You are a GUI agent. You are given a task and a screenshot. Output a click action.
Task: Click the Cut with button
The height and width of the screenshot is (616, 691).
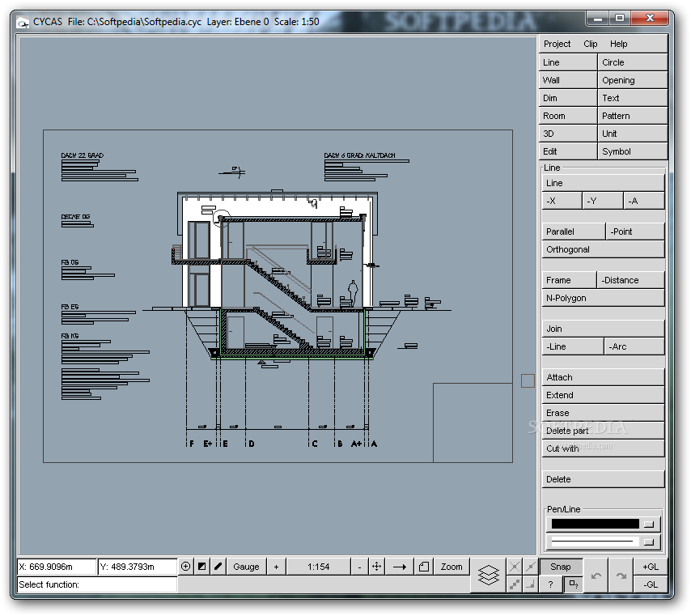pyautogui.click(x=603, y=448)
